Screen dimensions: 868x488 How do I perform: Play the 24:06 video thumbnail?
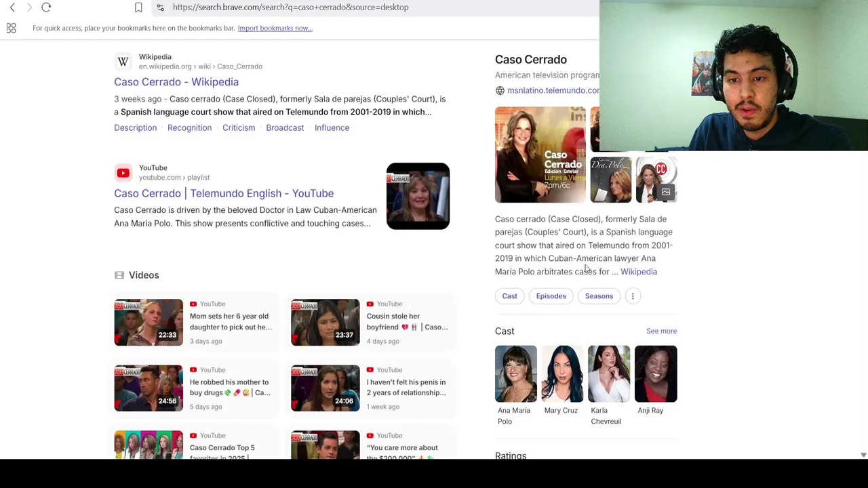[325, 388]
